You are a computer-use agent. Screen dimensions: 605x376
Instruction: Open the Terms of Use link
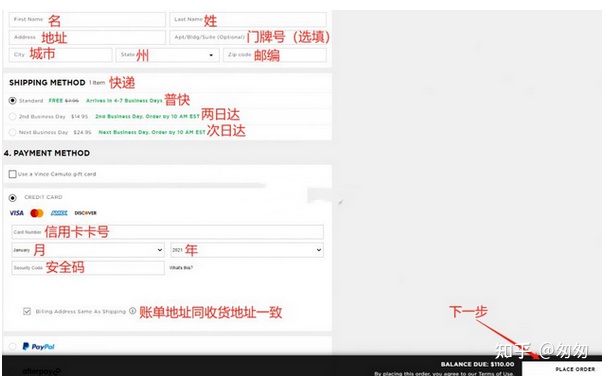[x=496, y=373]
